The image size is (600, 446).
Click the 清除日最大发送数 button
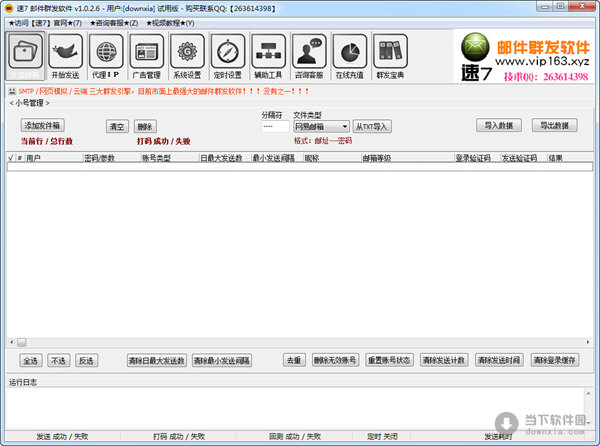(x=157, y=360)
